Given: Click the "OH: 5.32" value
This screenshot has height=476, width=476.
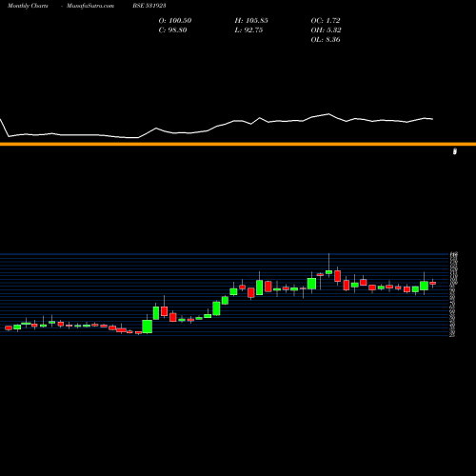Looking at the screenshot, I should (x=326, y=30).
